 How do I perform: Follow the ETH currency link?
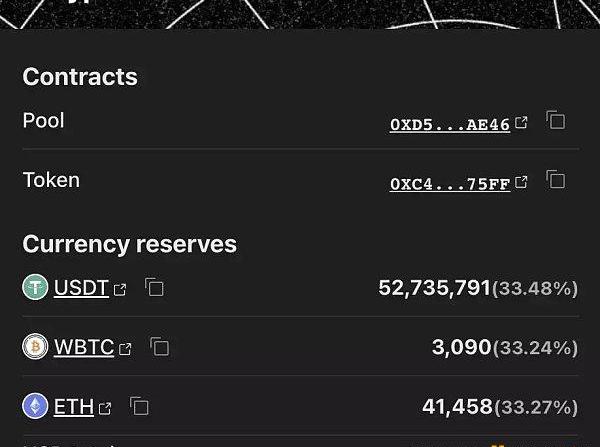point(73,407)
